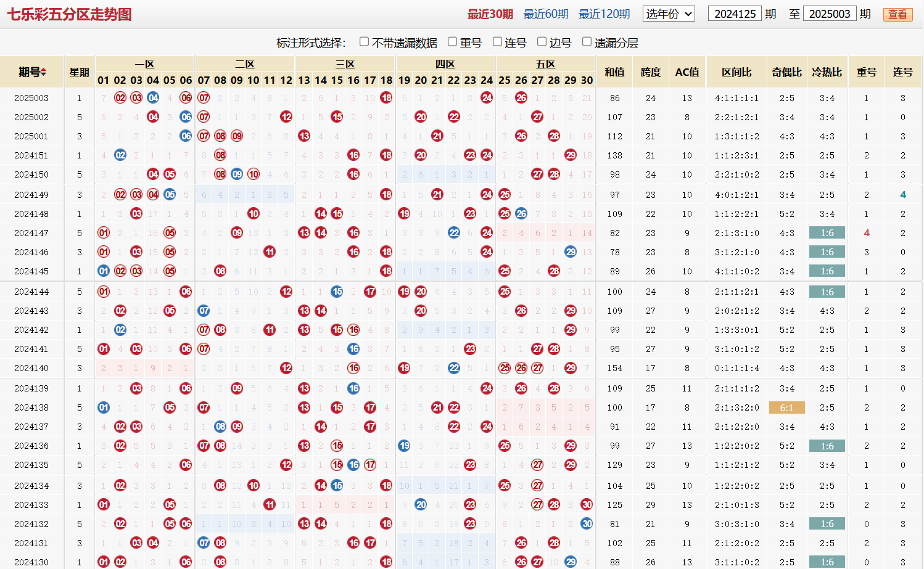Image resolution: width=924 pixels, height=569 pixels.
Task: Click the 冷热比 column header
Action: tap(827, 72)
